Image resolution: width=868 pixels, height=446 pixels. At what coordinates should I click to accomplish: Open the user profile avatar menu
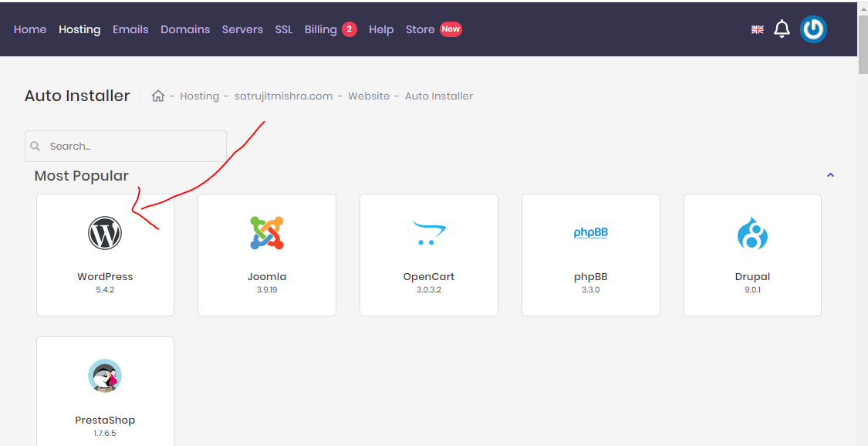click(813, 29)
